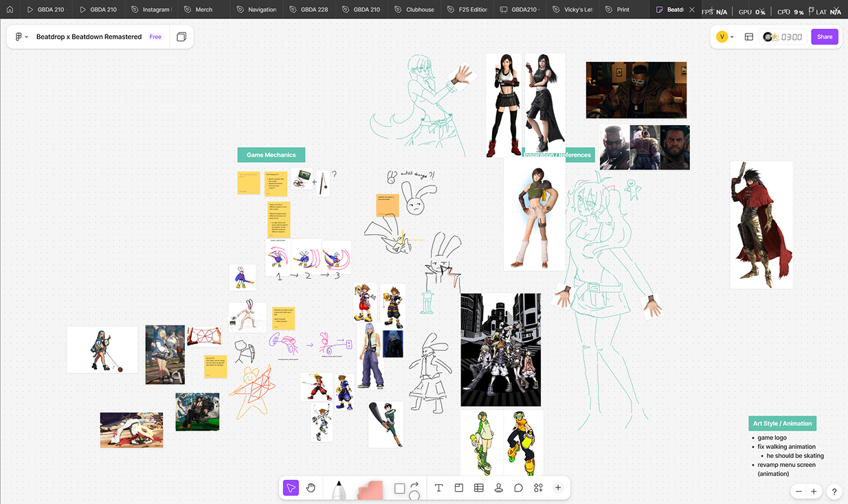Open widgets and templates icon
Screen dimensions: 848x504
point(538,488)
